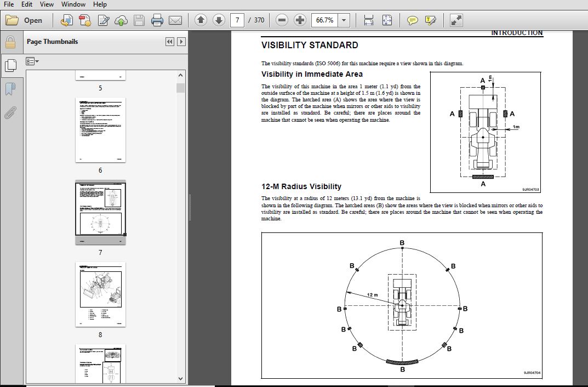The width and height of the screenshot is (588, 387).
Task: Open a file with the Open button
Action: click(24, 20)
